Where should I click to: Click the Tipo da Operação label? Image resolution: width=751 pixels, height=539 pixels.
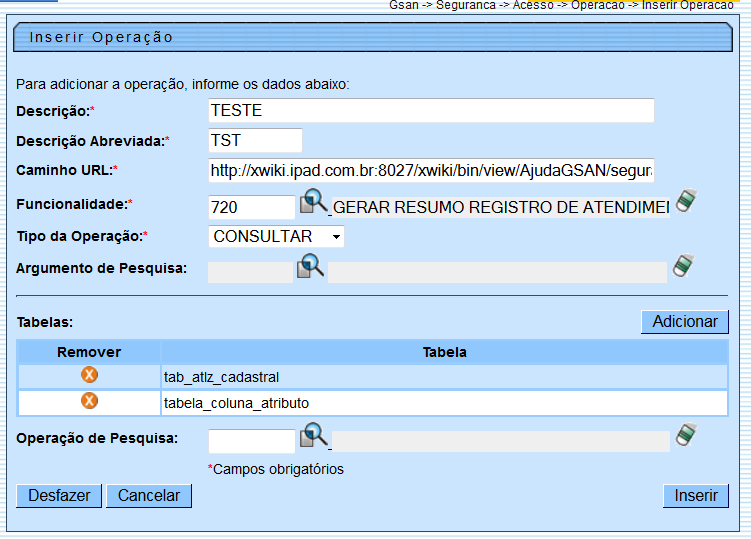(x=82, y=236)
